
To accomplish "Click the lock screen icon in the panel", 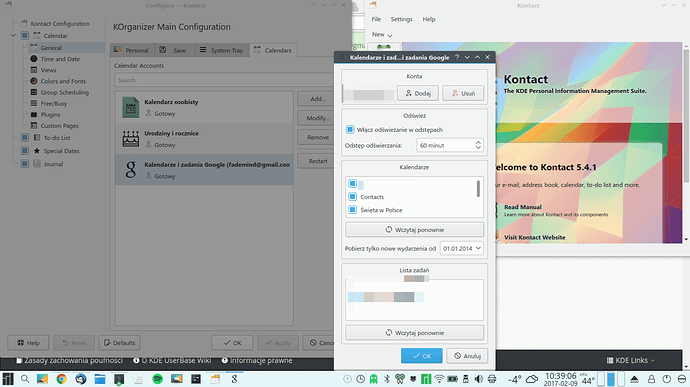I will coord(651,379).
